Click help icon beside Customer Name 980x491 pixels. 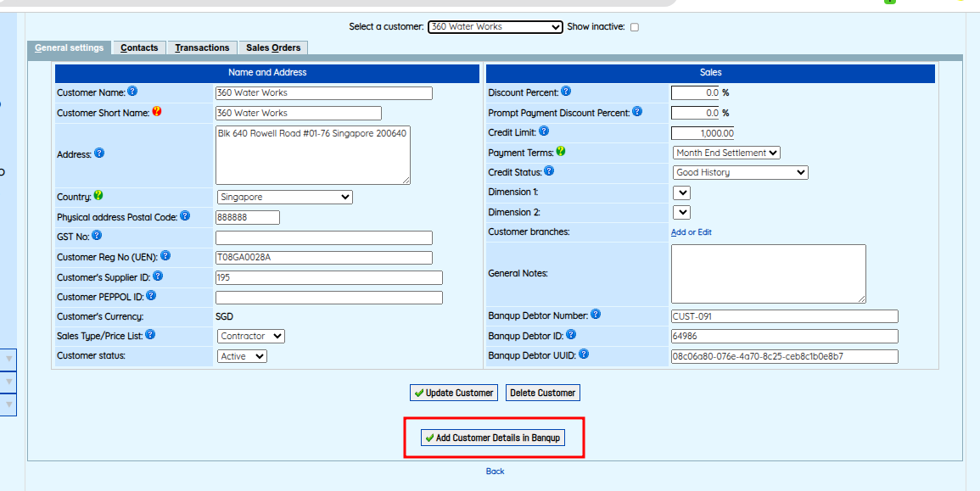point(132,92)
